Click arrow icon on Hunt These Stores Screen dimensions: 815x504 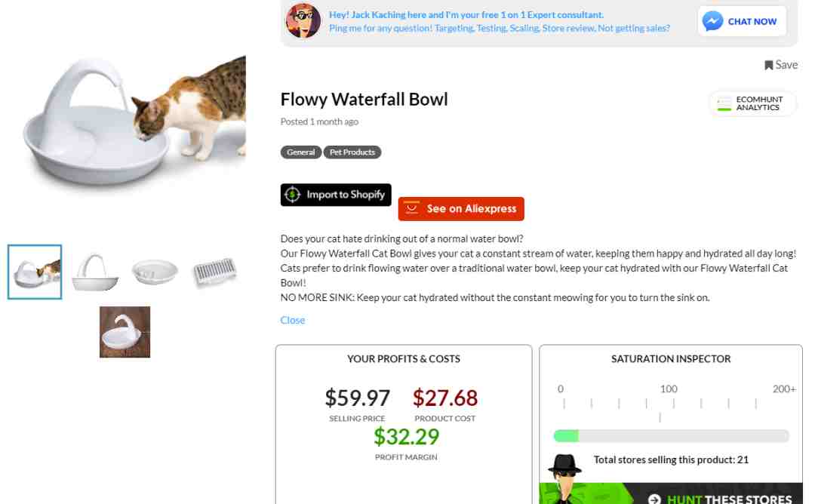pos(654,499)
